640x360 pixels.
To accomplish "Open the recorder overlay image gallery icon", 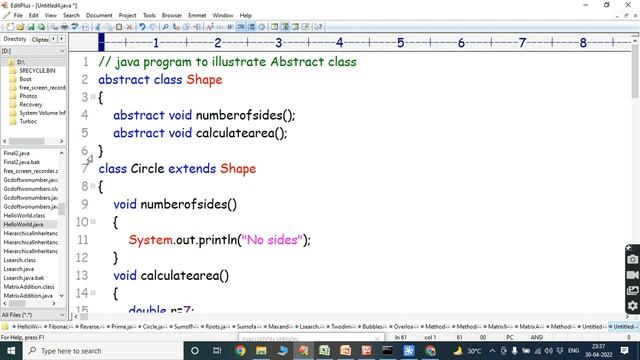I will coord(632,290).
